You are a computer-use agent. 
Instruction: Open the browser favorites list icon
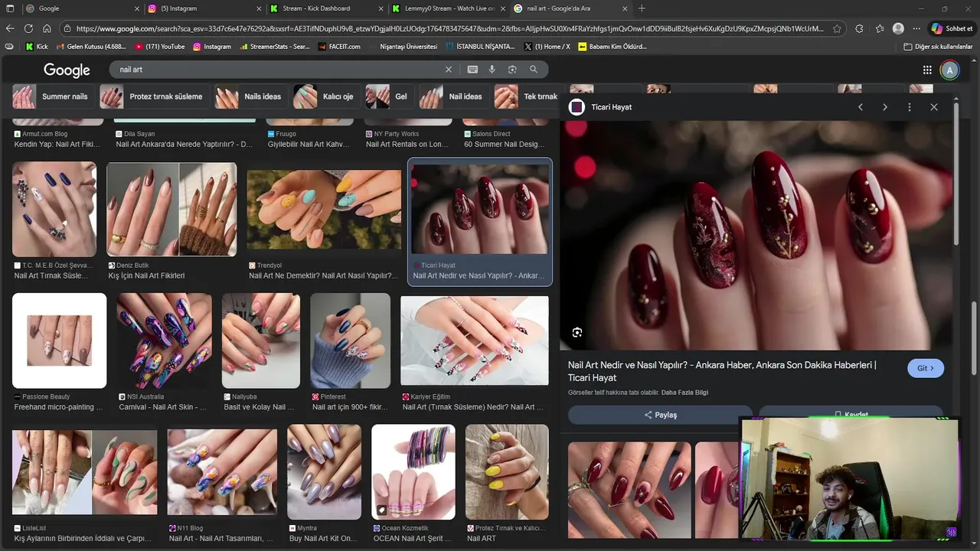point(879,28)
